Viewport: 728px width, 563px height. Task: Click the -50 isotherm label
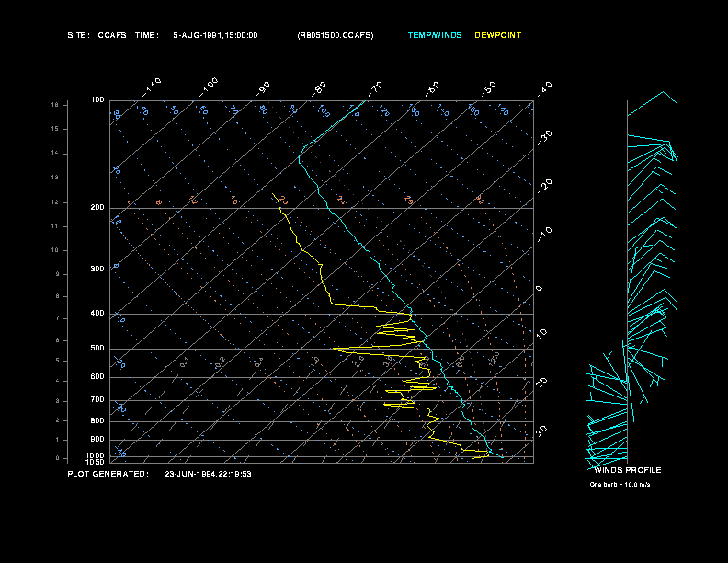pos(488,88)
